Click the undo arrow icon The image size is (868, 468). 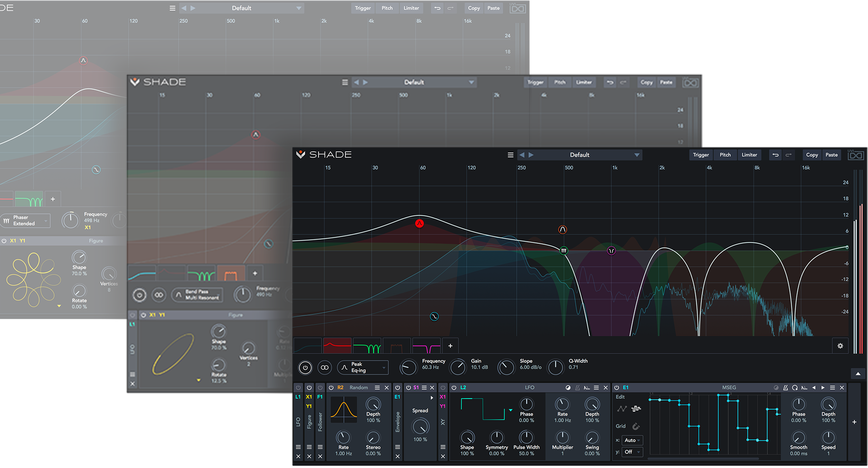pos(775,155)
